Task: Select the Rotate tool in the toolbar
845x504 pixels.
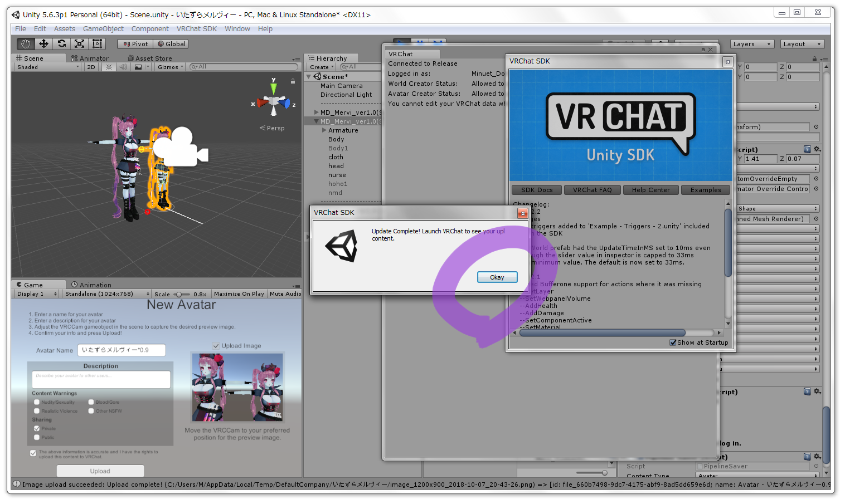Action: (61, 43)
